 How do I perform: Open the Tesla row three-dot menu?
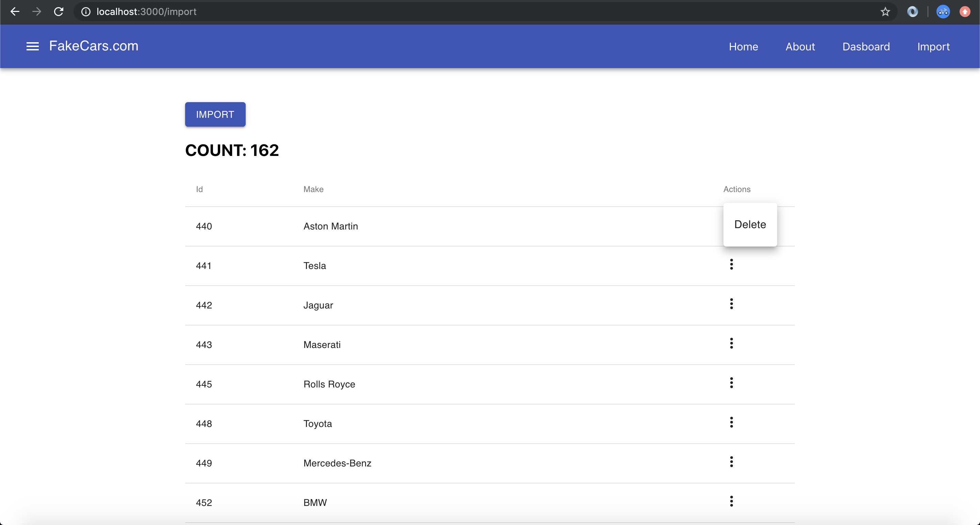tap(731, 264)
